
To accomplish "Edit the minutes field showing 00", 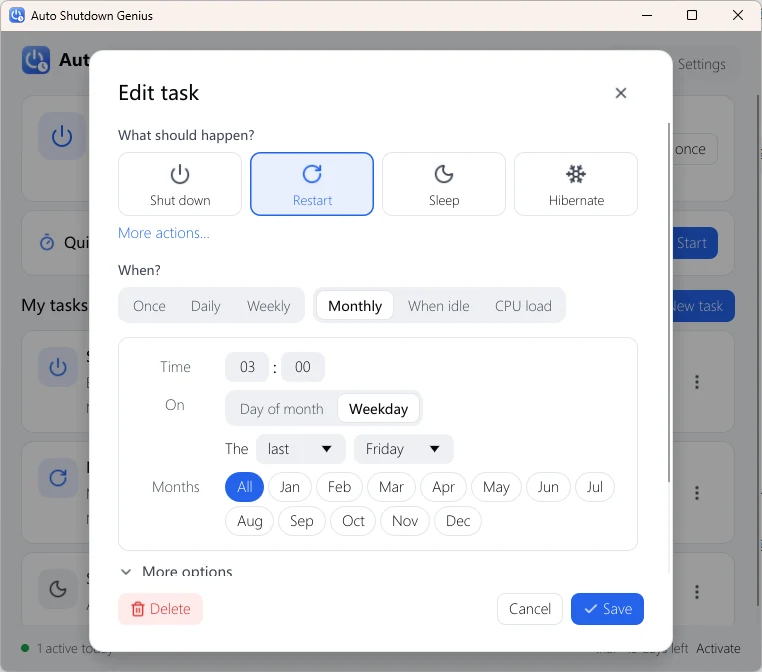I will [x=302, y=367].
